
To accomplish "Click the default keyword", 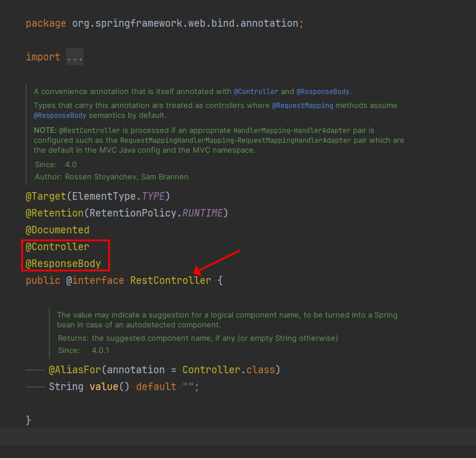I will (x=156, y=387).
